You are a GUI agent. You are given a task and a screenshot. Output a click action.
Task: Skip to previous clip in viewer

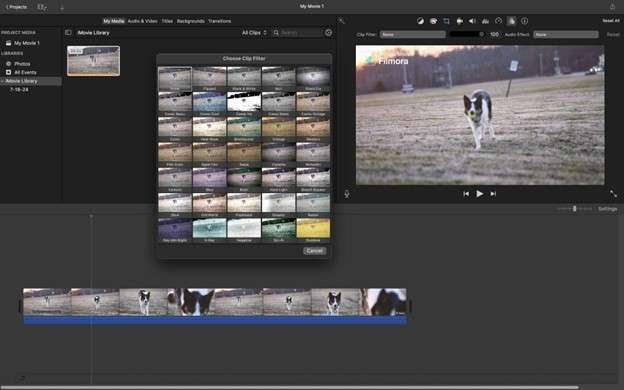coord(466,194)
